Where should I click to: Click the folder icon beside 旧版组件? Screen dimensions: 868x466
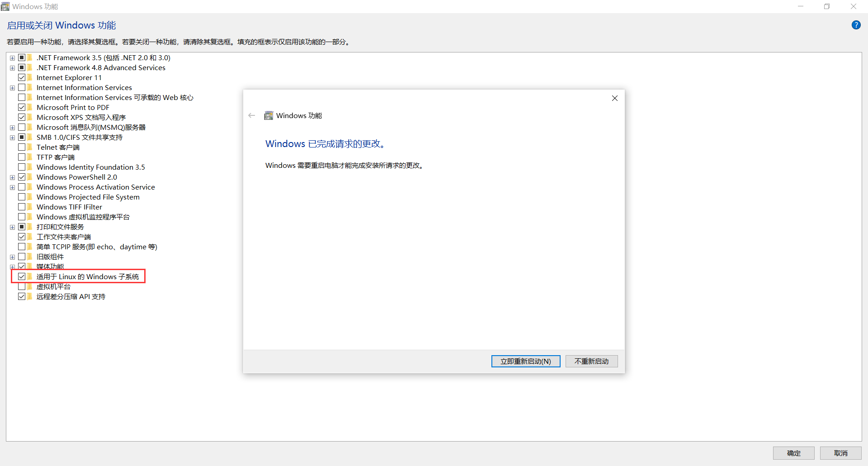tap(30, 257)
